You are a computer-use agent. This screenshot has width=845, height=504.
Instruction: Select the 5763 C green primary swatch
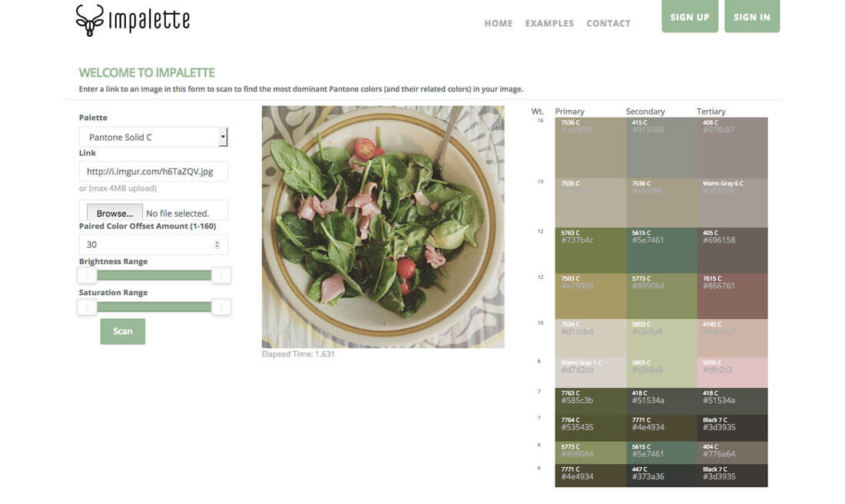pyautogui.click(x=590, y=250)
